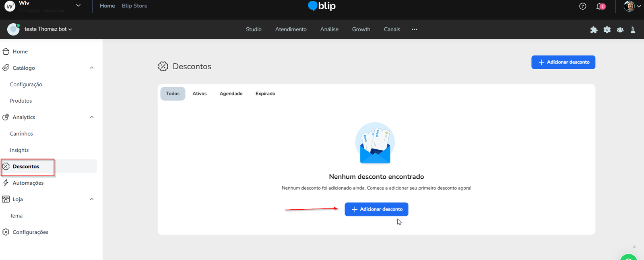Click the Catálogo tag icon
This screenshot has height=260, width=644.
click(6, 68)
